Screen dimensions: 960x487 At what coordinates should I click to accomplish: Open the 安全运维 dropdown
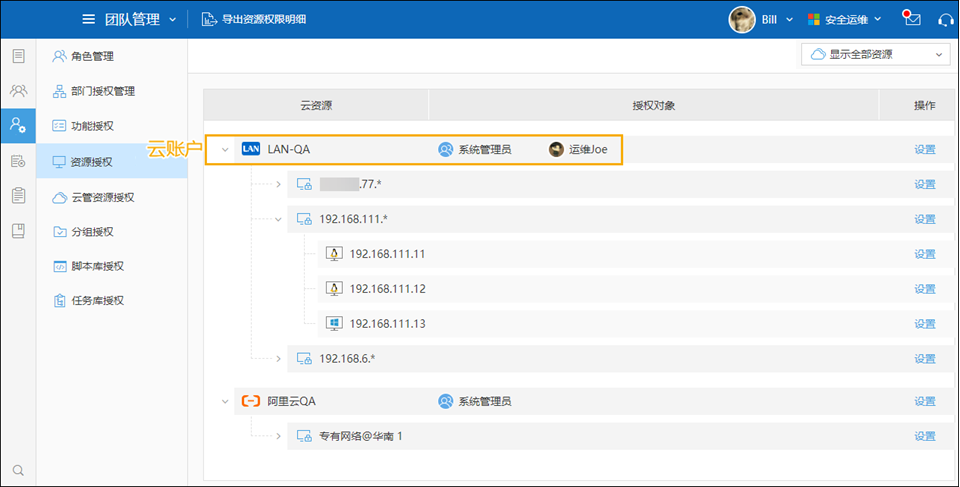pos(845,19)
